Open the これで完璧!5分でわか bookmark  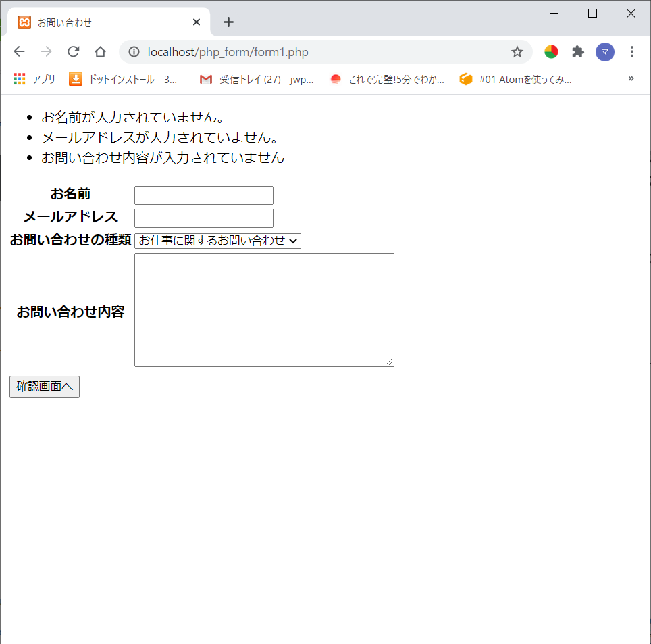[x=387, y=79]
